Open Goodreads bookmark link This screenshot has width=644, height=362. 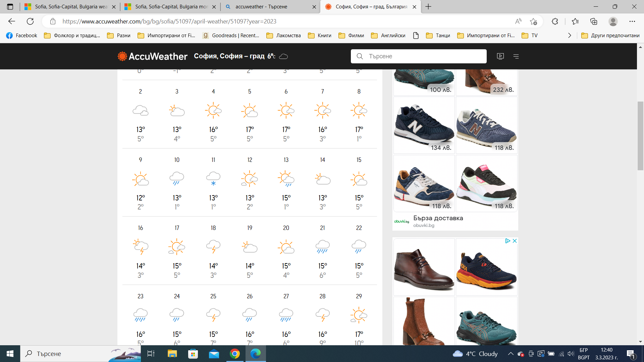click(x=231, y=36)
